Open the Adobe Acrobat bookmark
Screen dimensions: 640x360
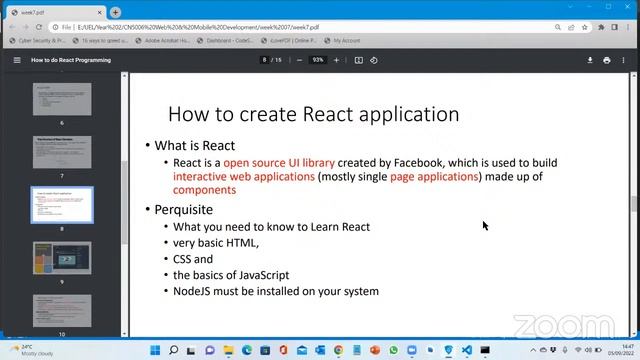(x=162, y=40)
